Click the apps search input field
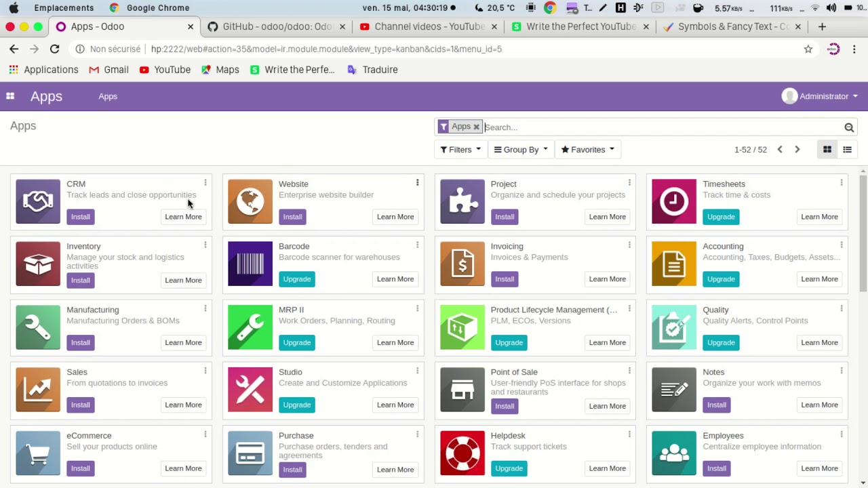 (661, 127)
